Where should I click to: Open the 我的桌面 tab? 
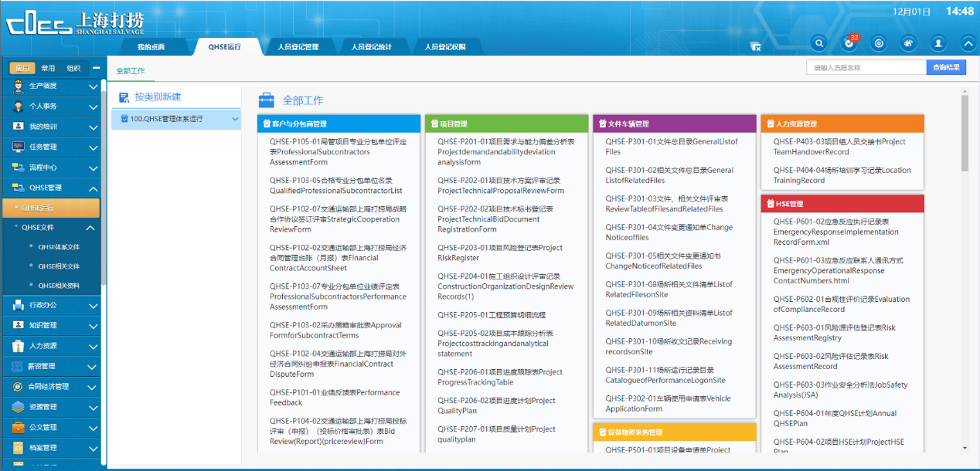pyautogui.click(x=151, y=47)
